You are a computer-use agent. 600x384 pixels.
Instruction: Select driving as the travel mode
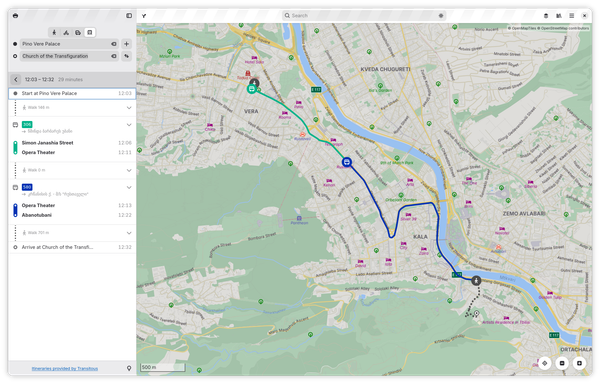78,33
